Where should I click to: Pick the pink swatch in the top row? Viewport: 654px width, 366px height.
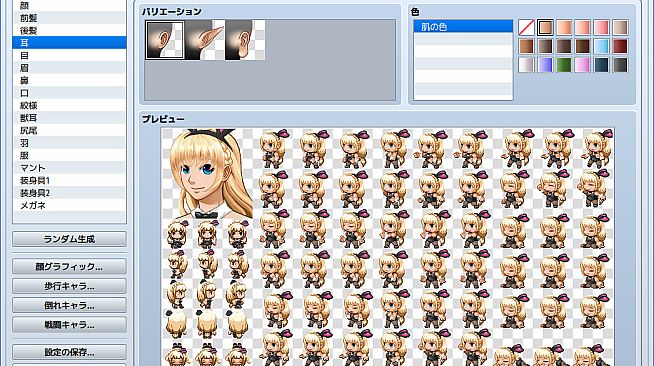pyautogui.click(x=601, y=28)
